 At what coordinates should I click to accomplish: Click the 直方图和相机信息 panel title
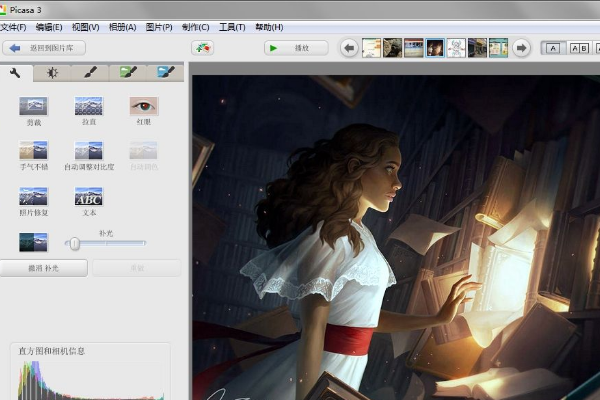52,351
